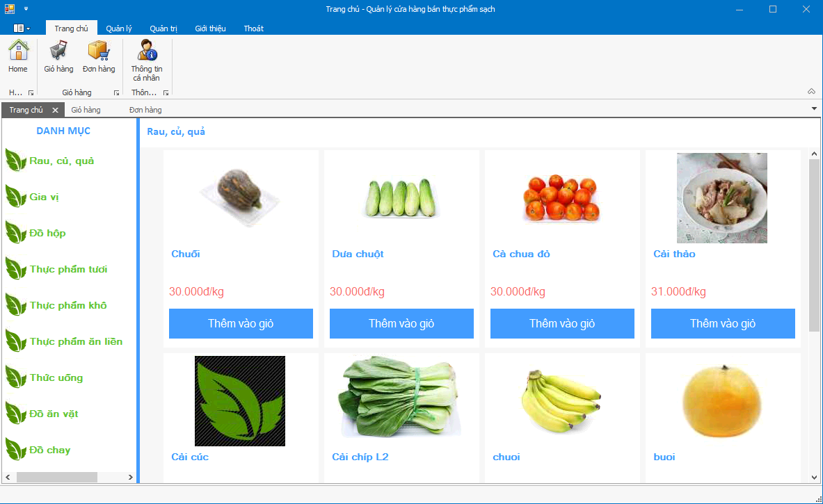Click the Cải cúc leaf placeholder image
The image size is (823, 504).
click(x=240, y=401)
